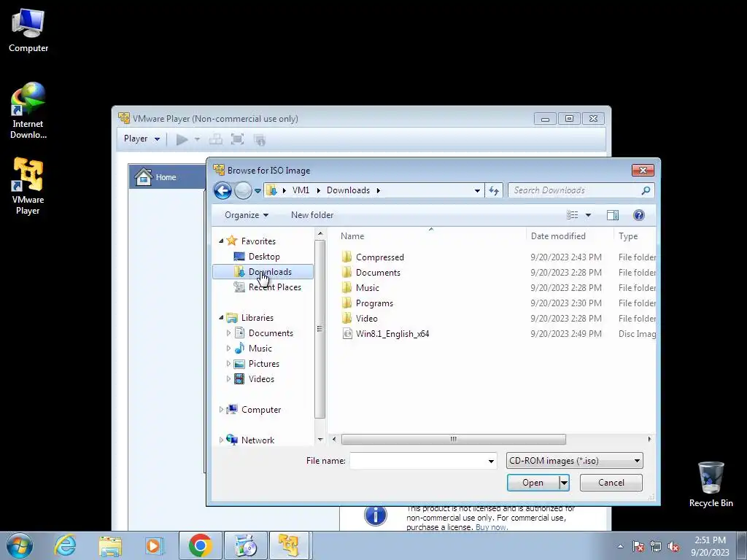Click the refresh button beside address bar

click(x=494, y=190)
